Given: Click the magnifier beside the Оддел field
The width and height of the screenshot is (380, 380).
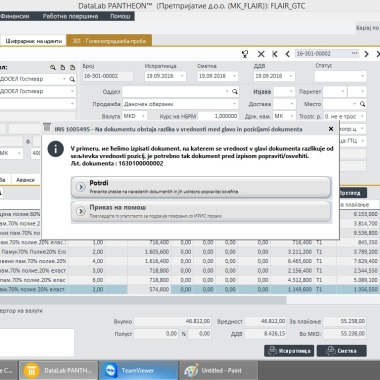Looking at the screenshot, I should click(235, 92).
